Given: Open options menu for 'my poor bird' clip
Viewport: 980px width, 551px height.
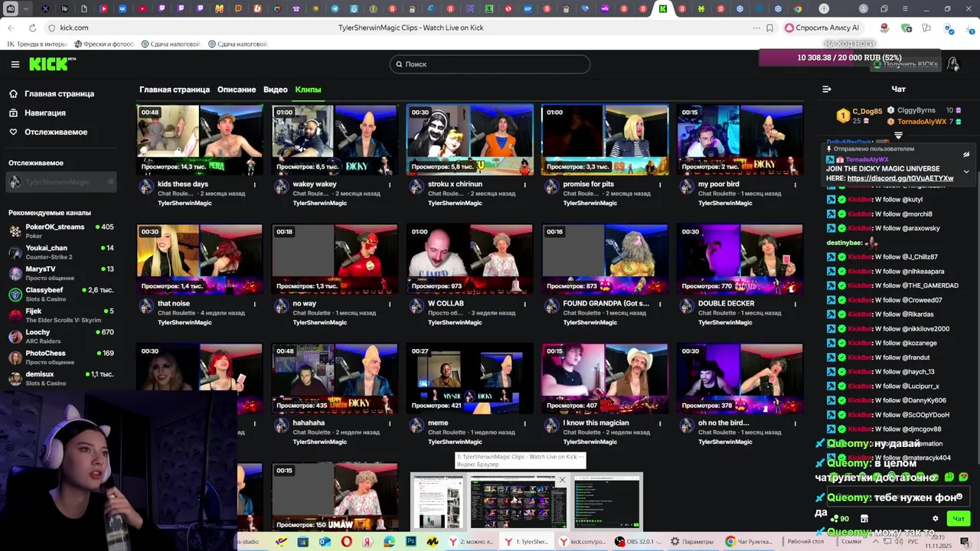Looking at the screenshot, I should click(795, 184).
